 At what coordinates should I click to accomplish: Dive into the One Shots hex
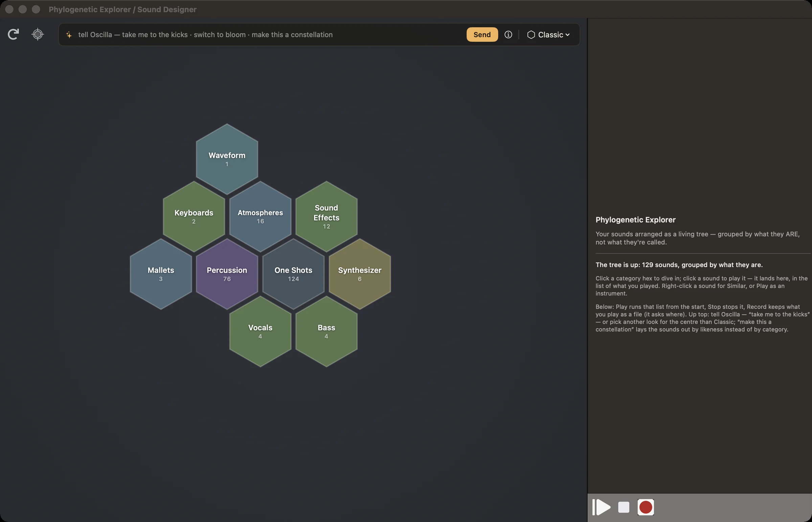tap(293, 274)
